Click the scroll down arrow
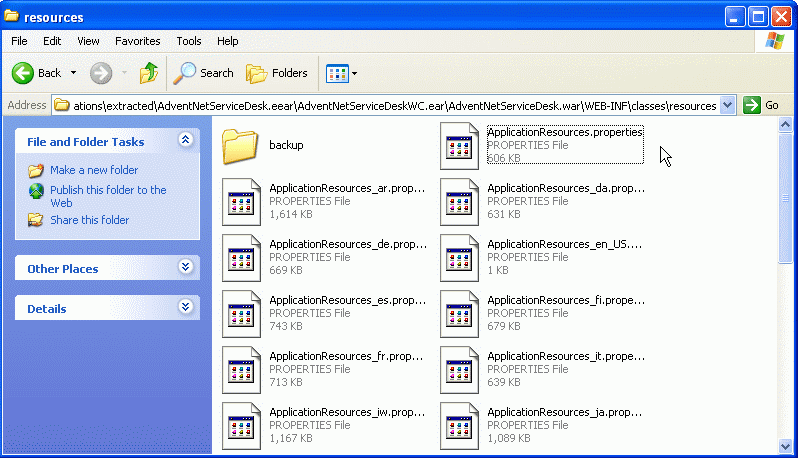 pos(785,446)
